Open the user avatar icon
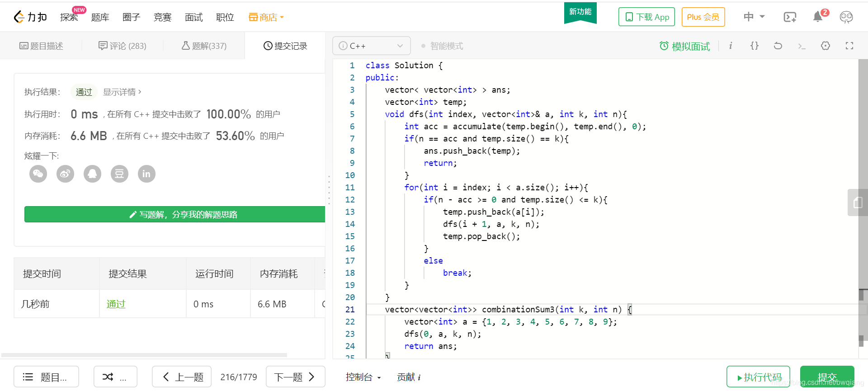 (x=846, y=17)
